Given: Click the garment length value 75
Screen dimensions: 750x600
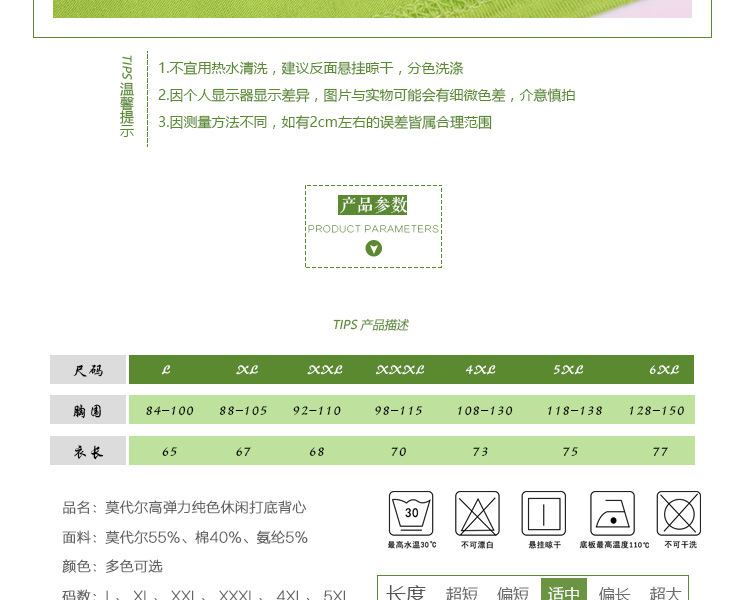Looking at the screenshot, I should pos(570,452).
